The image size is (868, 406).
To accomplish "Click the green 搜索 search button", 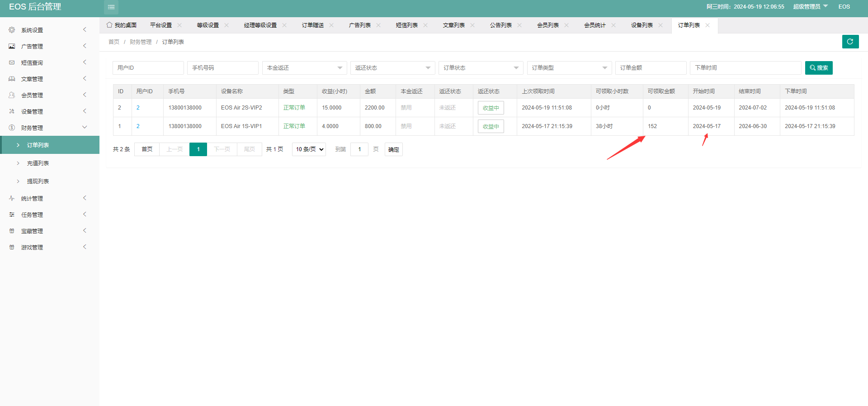I will (819, 68).
